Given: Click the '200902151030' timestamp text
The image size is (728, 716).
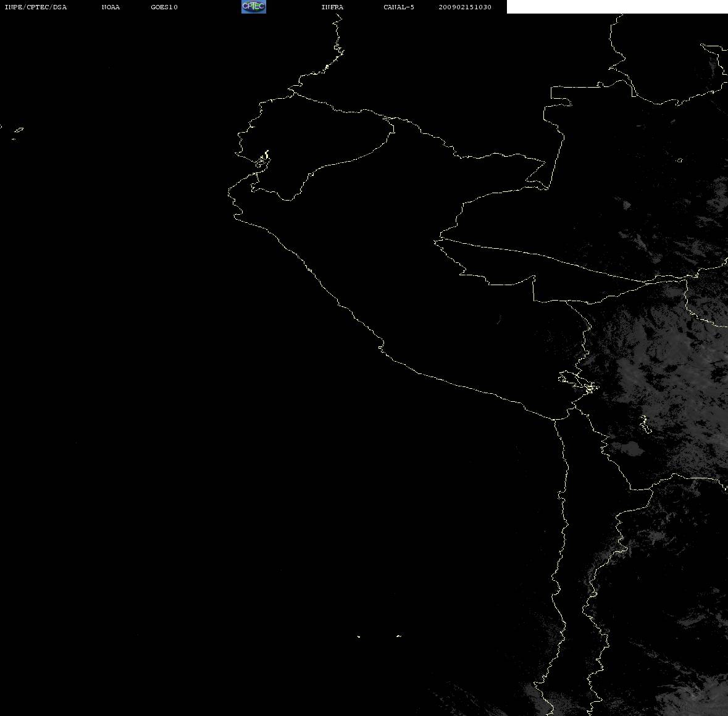Looking at the screenshot, I should pyautogui.click(x=465, y=7).
